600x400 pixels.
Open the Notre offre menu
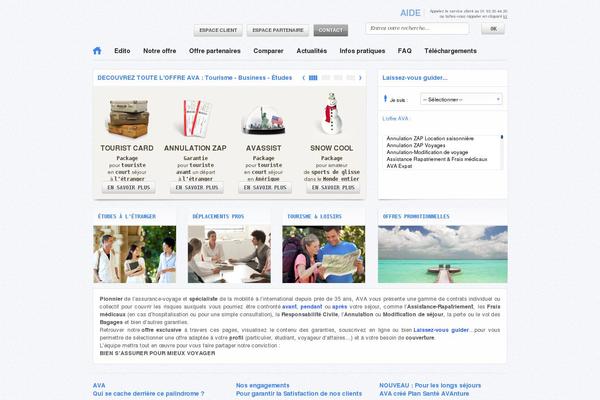[x=160, y=51]
